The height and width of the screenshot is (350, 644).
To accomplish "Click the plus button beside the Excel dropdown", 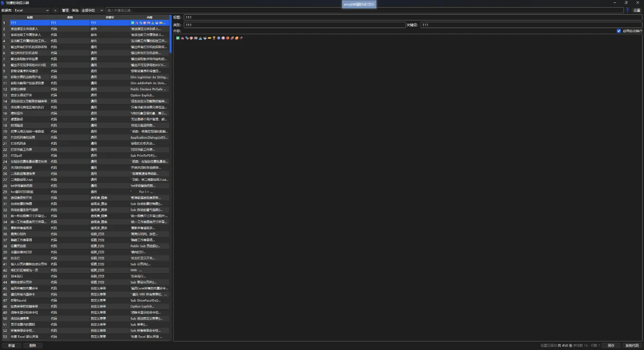I will pyautogui.click(x=55, y=10).
